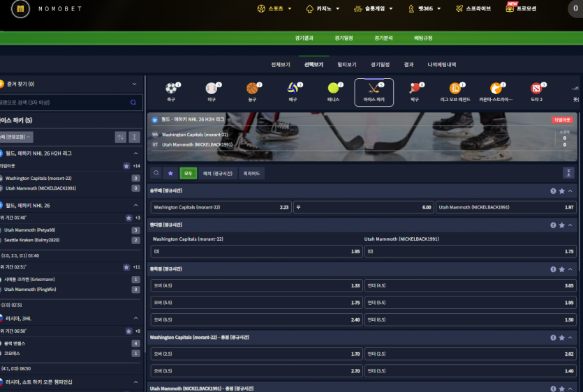Open info icon on Washington Capitals 총점 header
The image size is (583, 392).
(553, 338)
